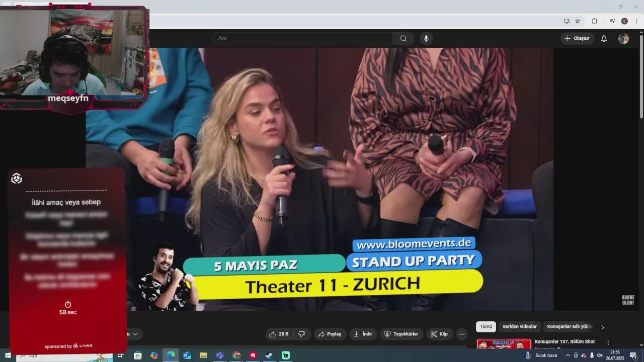Open File Explorer from the taskbar
644x362 pixels.
pos(203,355)
